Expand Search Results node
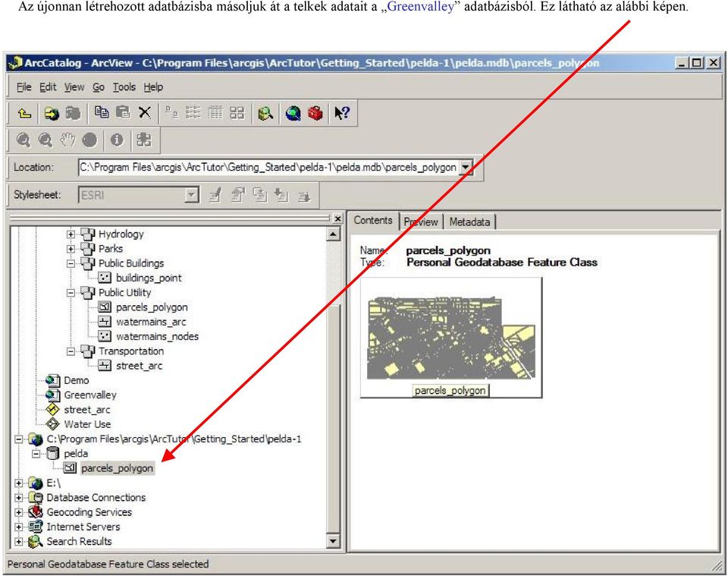The height and width of the screenshot is (579, 728). 18,542
